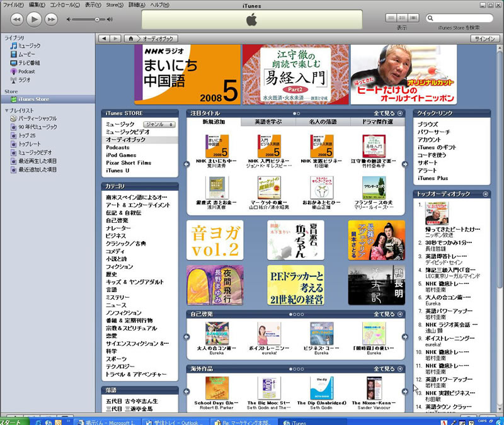The width and height of the screenshot is (504, 425).
Task: Open the NHKラジオ まいにち中国語 banner
Action: [187, 74]
